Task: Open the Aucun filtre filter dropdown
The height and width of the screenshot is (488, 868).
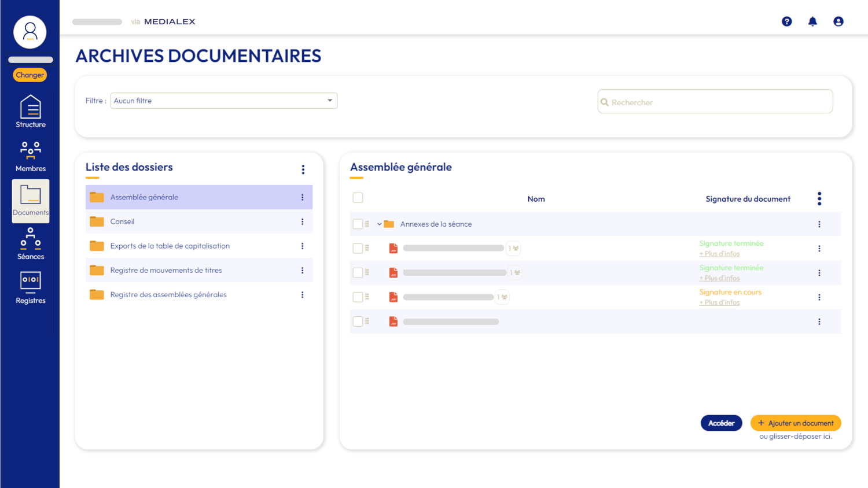Action: (x=224, y=100)
